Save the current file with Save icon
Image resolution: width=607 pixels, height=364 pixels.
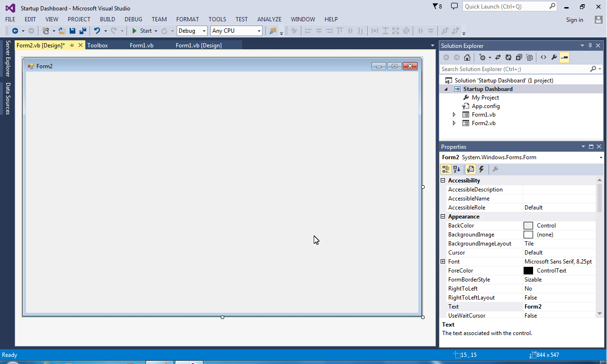(x=72, y=31)
